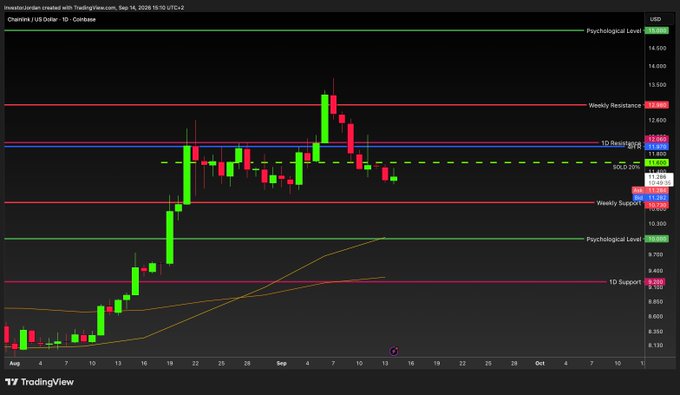
Task: Click the Aug label on the date axis
Action: pyautogui.click(x=14, y=363)
